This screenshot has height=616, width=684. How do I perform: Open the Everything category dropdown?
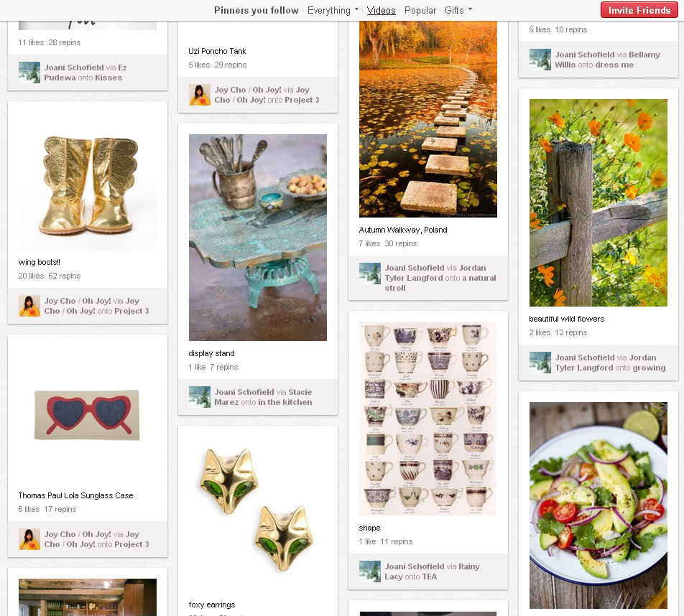(x=333, y=10)
